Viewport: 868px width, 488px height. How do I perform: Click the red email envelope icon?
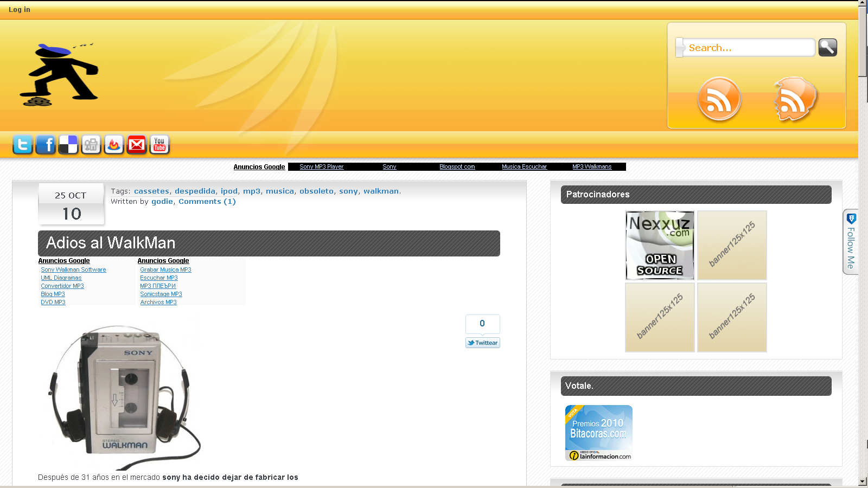(x=137, y=145)
